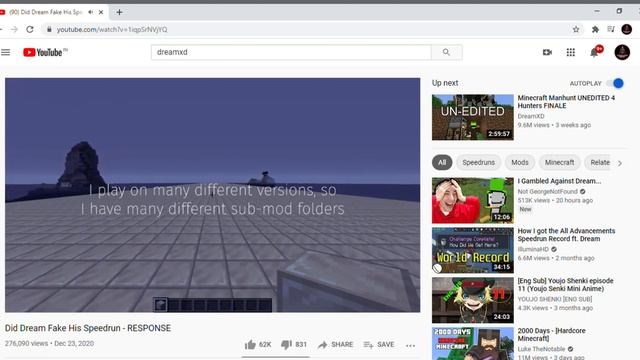Click the Up next heading
The height and width of the screenshot is (360, 640).
pyautogui.click(x=445, y=83)
